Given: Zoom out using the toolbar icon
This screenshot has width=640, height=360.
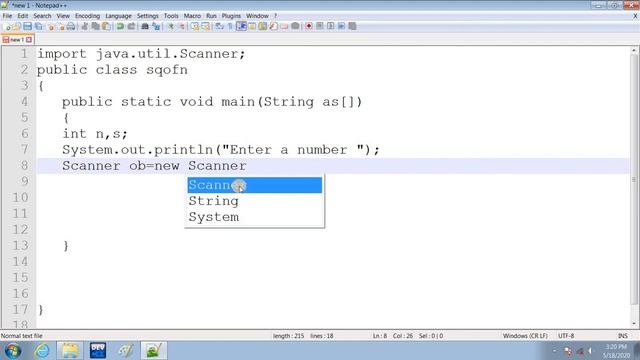Looking at the screenshot, I should [182, 26].
